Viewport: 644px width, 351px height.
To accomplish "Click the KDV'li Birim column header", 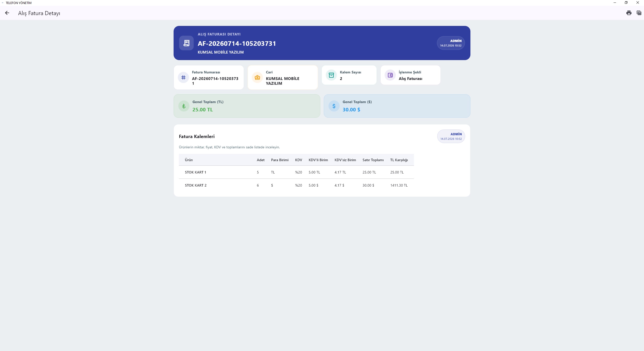I will pos(318,160).
